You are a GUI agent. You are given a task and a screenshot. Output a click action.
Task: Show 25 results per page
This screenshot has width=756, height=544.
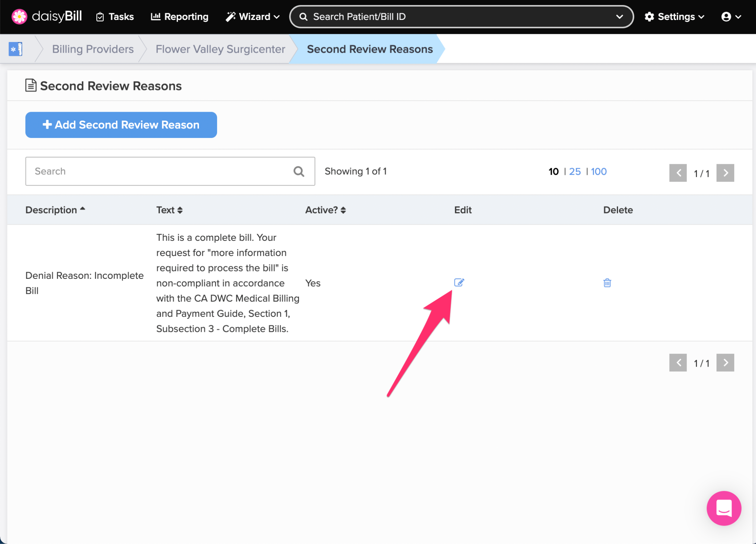(575, 171)
